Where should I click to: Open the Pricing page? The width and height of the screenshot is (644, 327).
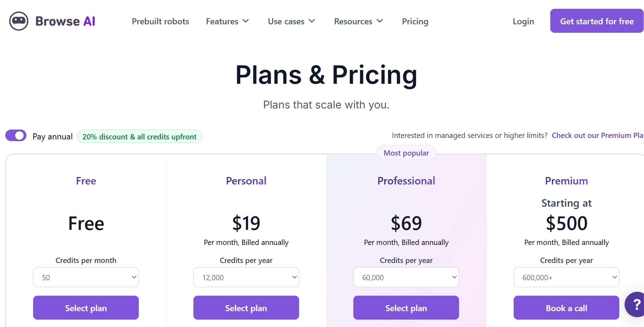(415, 21)
